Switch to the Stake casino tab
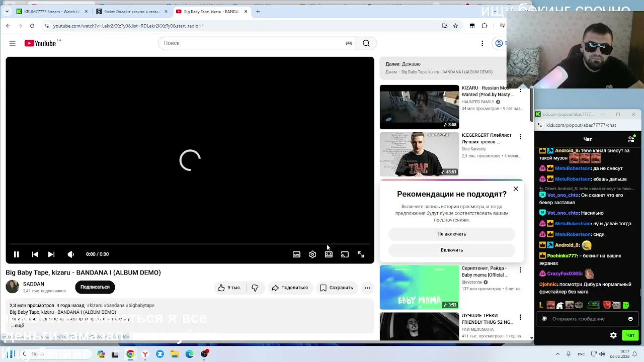644x362 pixels. coord(132,12)
